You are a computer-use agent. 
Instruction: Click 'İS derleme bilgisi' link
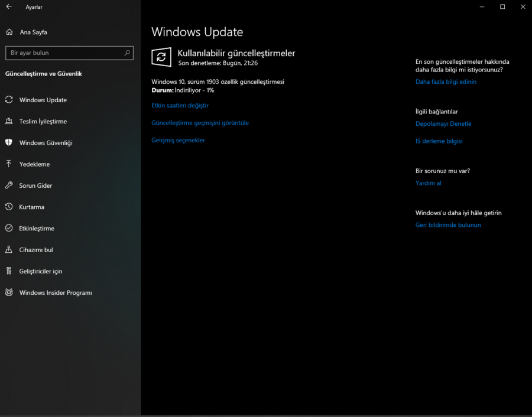(x=439, y=141)
